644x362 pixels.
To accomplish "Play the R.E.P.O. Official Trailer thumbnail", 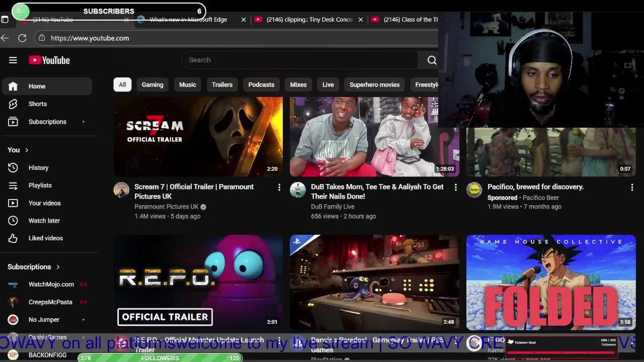I will tap(198, 282).
